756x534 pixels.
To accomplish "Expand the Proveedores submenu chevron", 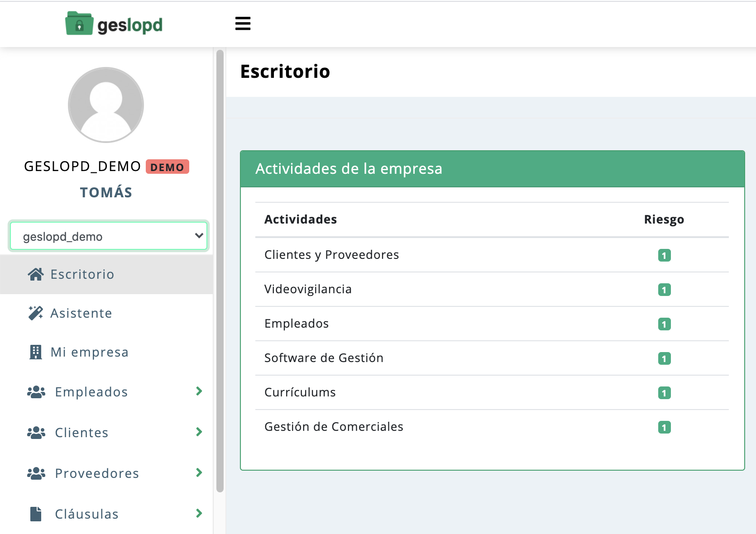I will [x=199, y=473].
